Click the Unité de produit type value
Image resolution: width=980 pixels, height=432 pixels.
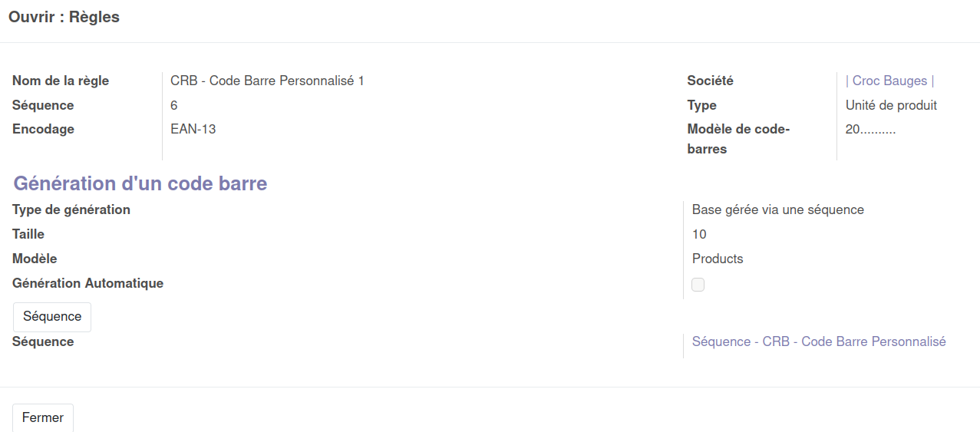(x=891, y=105)
